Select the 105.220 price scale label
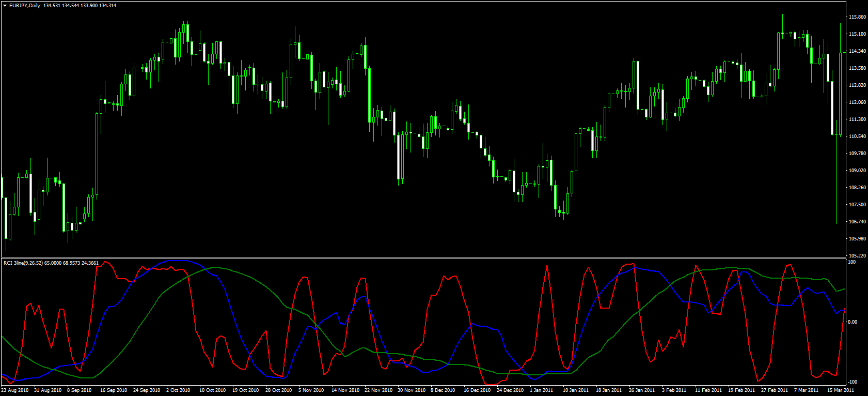The image size is (868, 396). point(857,256)
